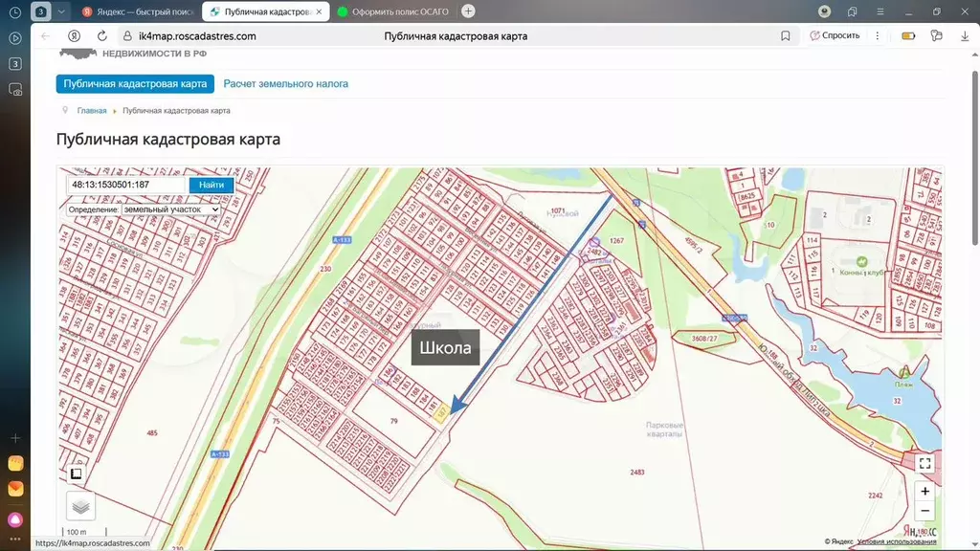Activate the map ruler measure tool
The width and height of the screenshot is (980, 551).
(77, 474)
